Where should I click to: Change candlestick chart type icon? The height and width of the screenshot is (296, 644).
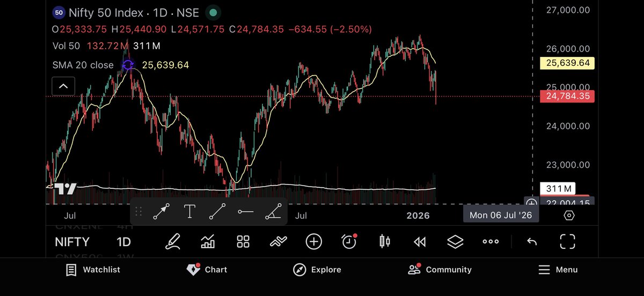(x=384, y=241)
